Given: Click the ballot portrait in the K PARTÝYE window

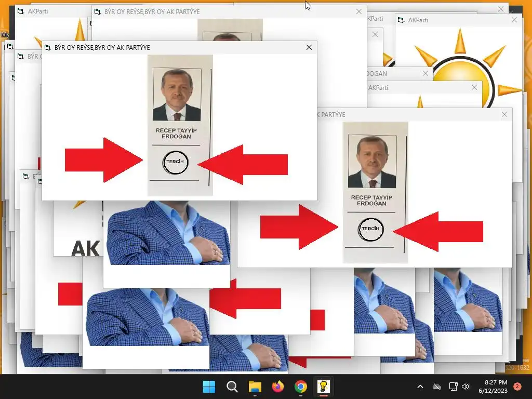Looking at the screenshot, I should coord(372,162).
